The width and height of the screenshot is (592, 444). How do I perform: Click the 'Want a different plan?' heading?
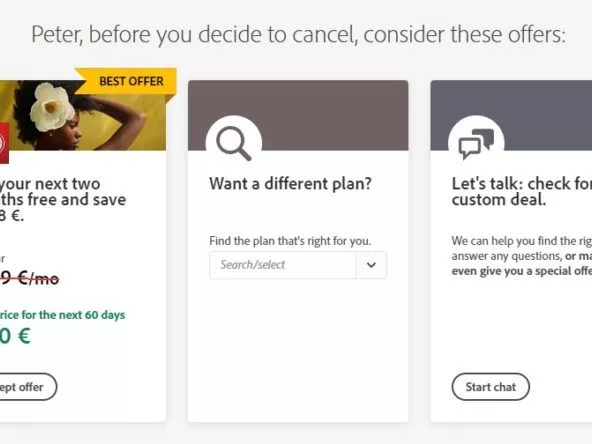tap(290, 184)
